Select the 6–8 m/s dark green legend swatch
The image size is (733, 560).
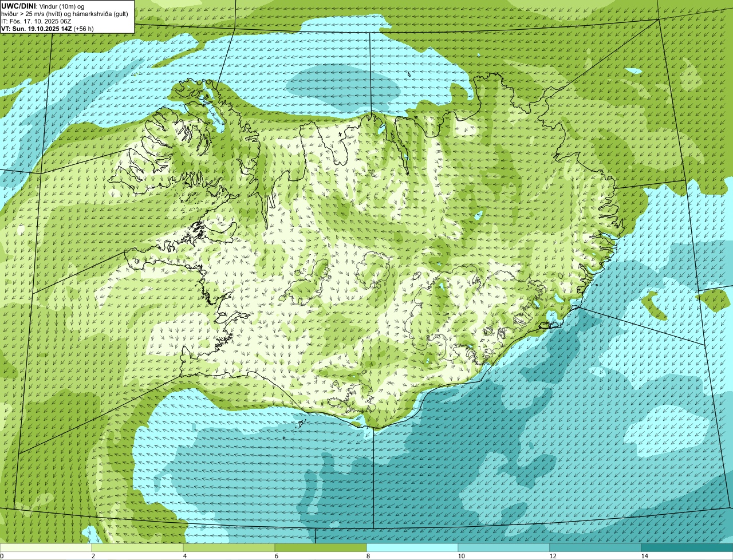coord(321,547)
